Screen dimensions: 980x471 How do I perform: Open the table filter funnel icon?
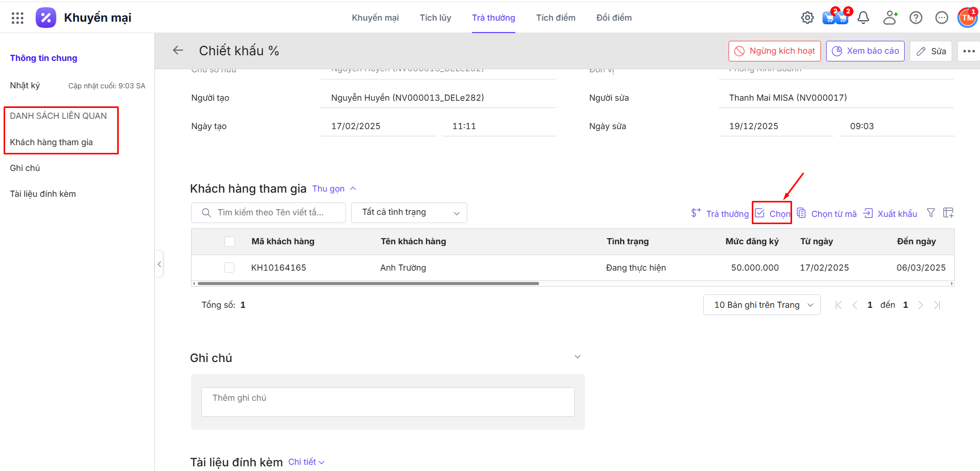click(x=930, y=213)
